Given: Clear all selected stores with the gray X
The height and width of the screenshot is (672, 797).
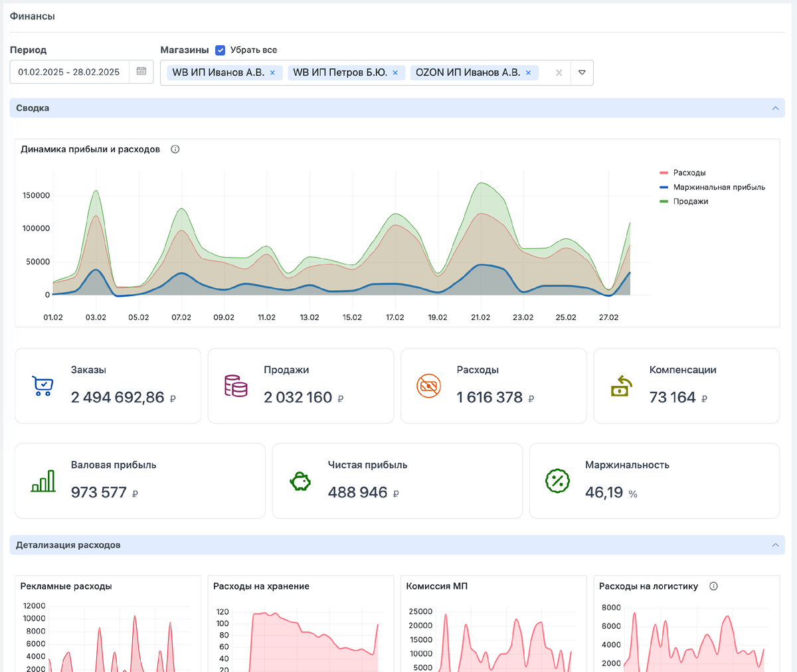Looking at the screenshot, I should (x=559, y=73).
